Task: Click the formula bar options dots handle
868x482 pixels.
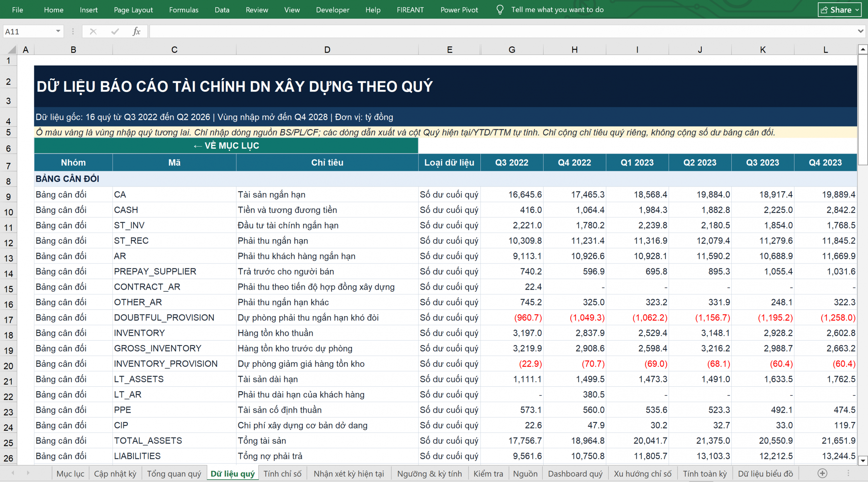Action: [x=73, y=32]
